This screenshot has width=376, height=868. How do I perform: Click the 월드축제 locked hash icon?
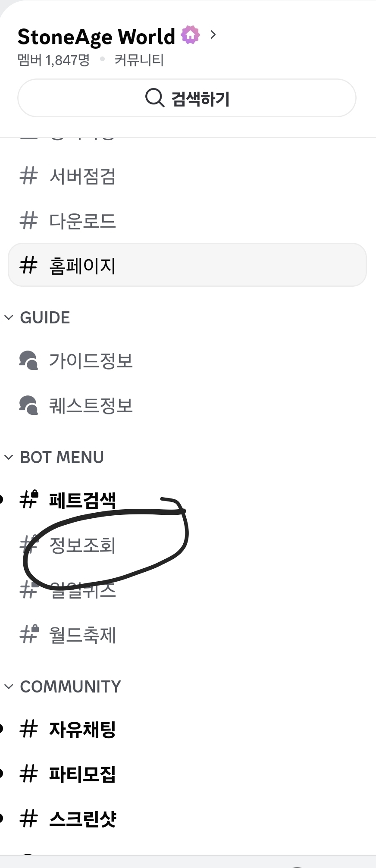29,634
